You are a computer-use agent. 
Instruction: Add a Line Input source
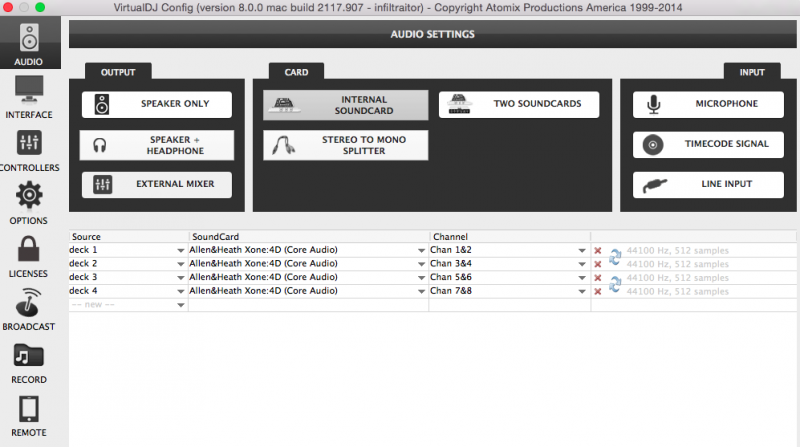[x=708, y=184]
